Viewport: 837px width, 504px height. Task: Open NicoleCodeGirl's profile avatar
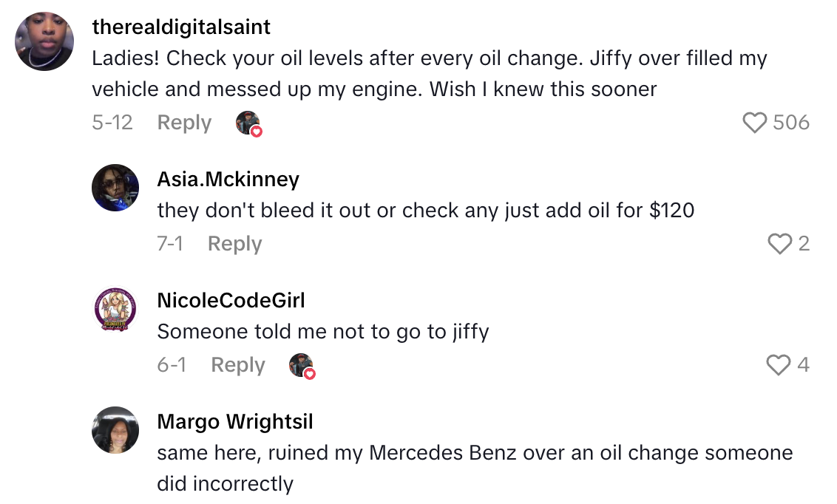[115, 310]
